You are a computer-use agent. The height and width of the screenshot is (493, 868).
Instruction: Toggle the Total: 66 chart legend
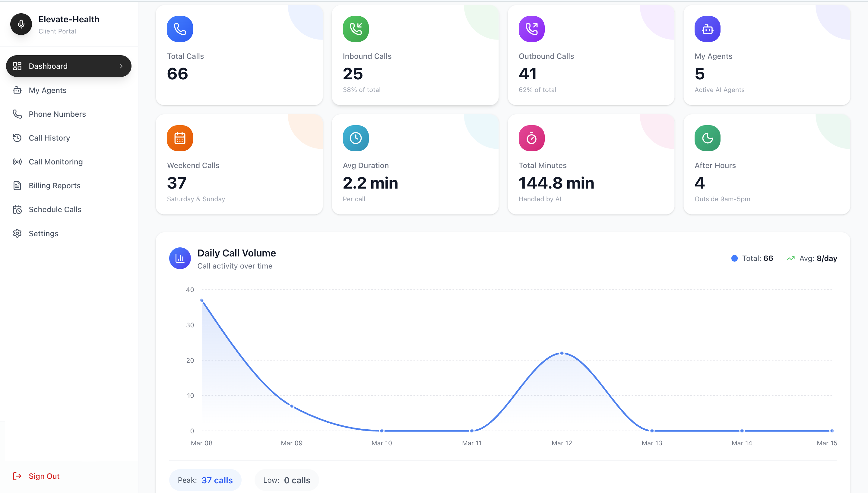coord(752,258)
